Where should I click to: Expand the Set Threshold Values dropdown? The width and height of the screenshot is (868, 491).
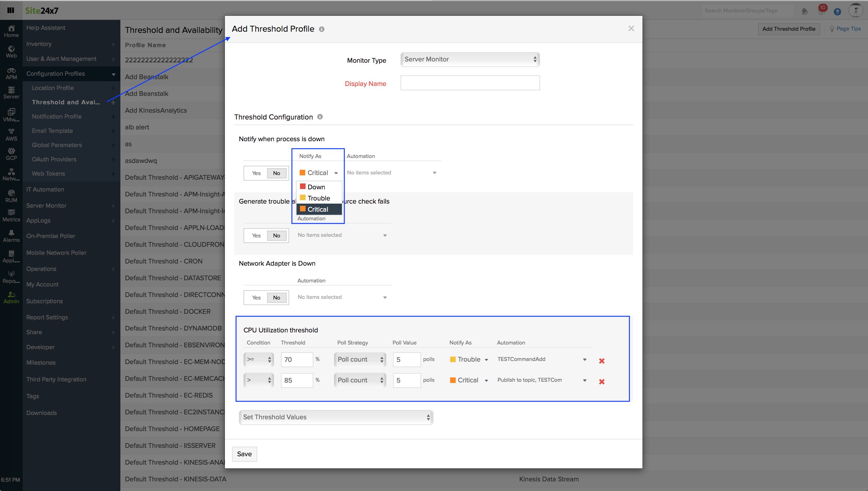(x=336, y=417)
